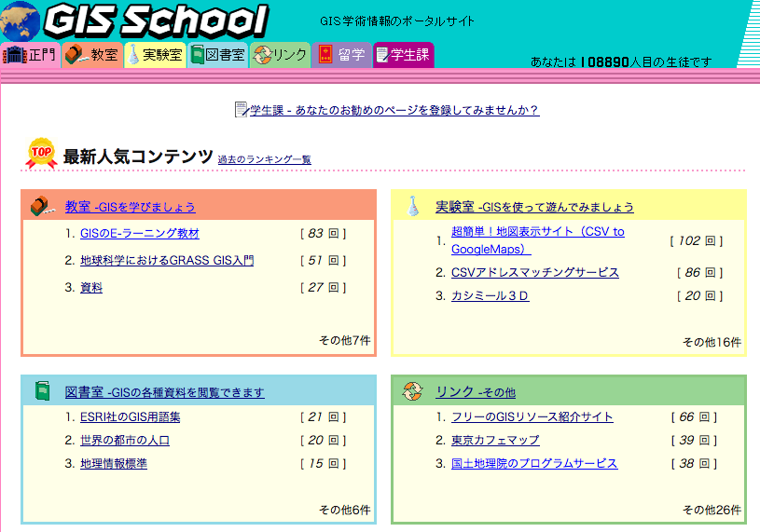760x532 pixels.
Task: Open 国土地理院のプログラムサービス link
Action: [534, 463]
